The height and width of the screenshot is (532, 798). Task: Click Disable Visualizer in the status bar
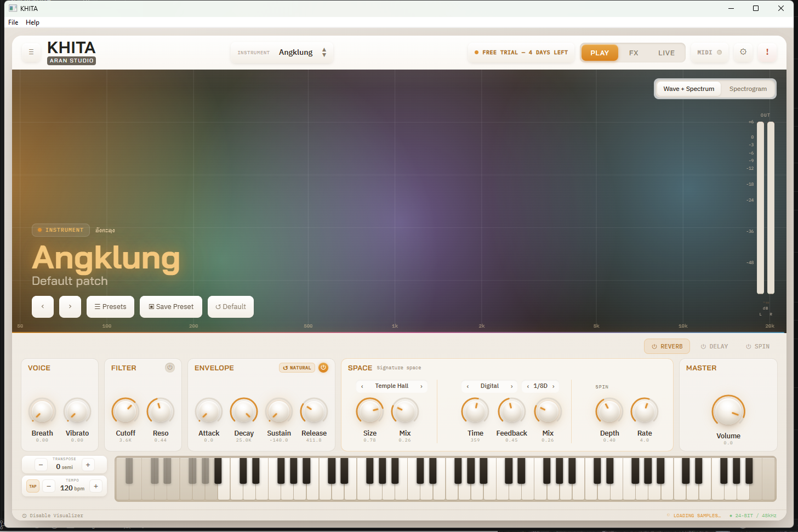(53, 516)
